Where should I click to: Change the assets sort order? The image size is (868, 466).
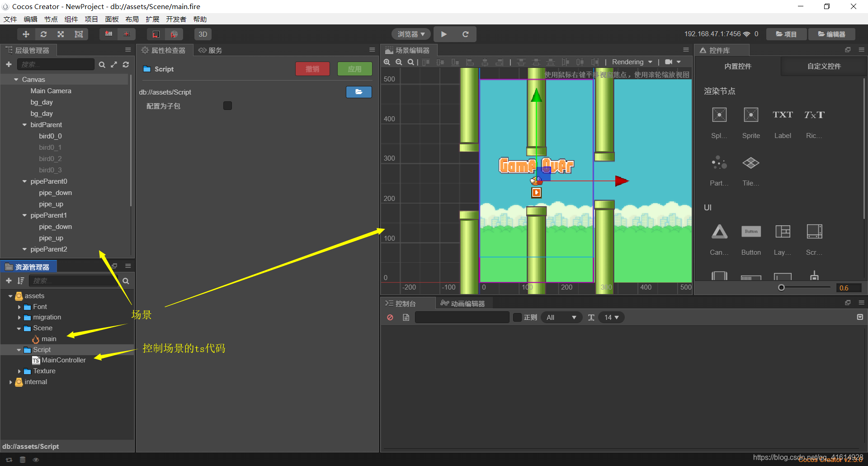(21, 281)
